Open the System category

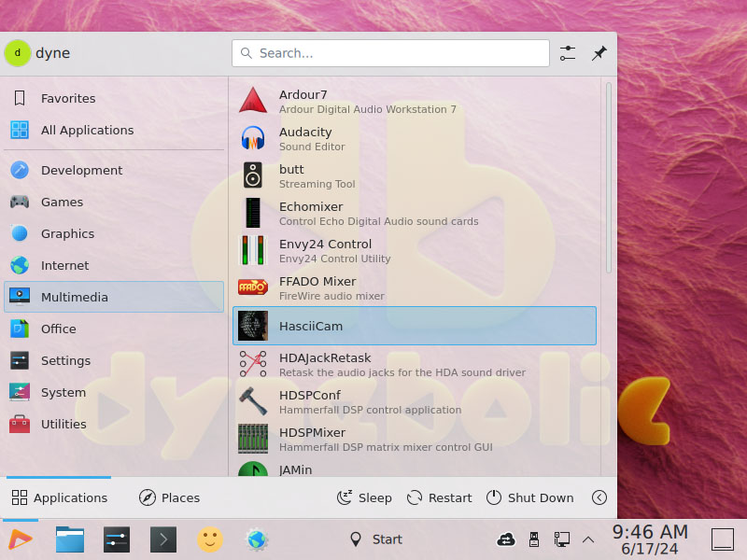[114, 392]
